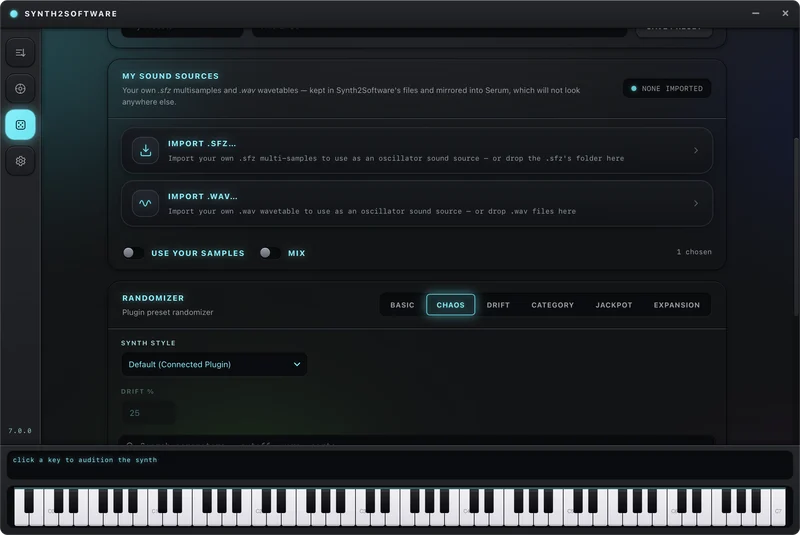Open the settings gear sidebar icon
Image resolution: width=800 pixels, height=535 pixels.
(20, 161)
